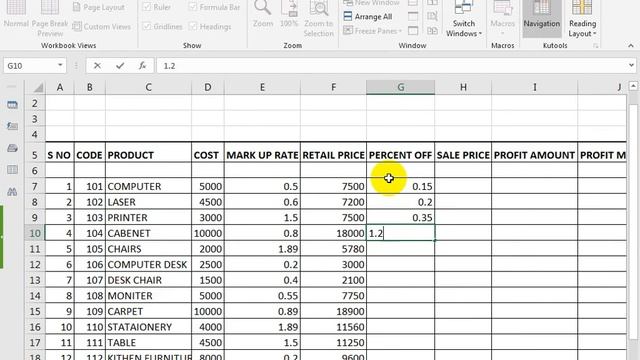Click mark up rate 0.55 cell

point(262,296)
